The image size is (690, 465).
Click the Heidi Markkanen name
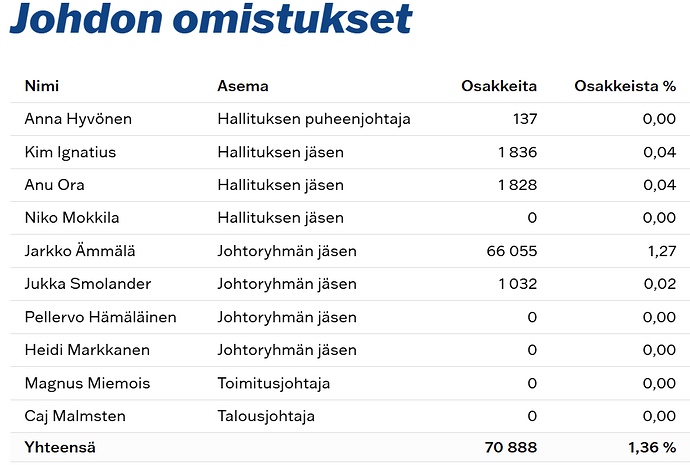point(87,350)
